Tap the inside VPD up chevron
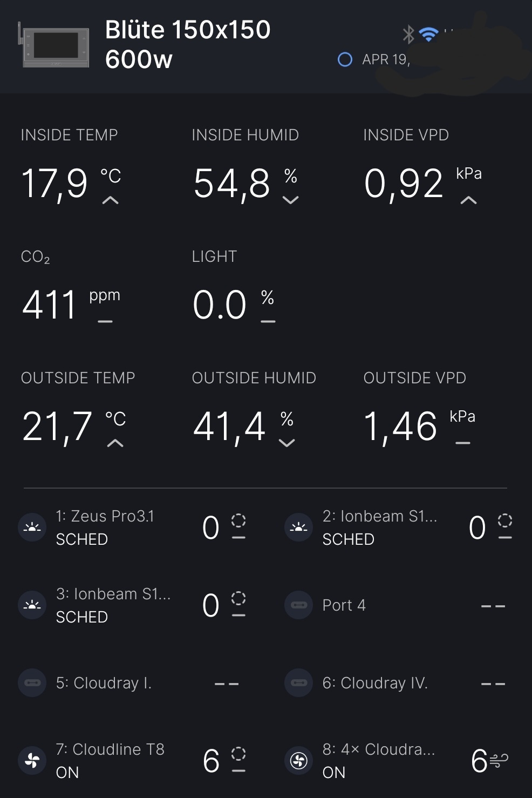This screenshot has width=532, height=798. coord(468,200)
